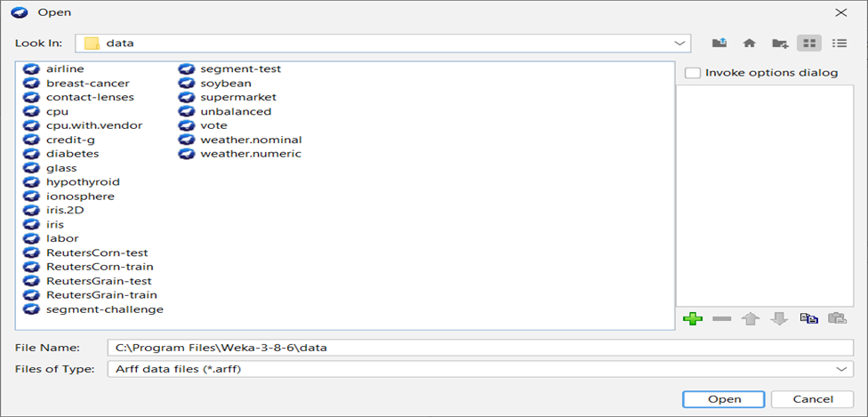The image size is (868, 417).
Task: Select the cpu.with.vendor file icon
Action: [31, 125]
